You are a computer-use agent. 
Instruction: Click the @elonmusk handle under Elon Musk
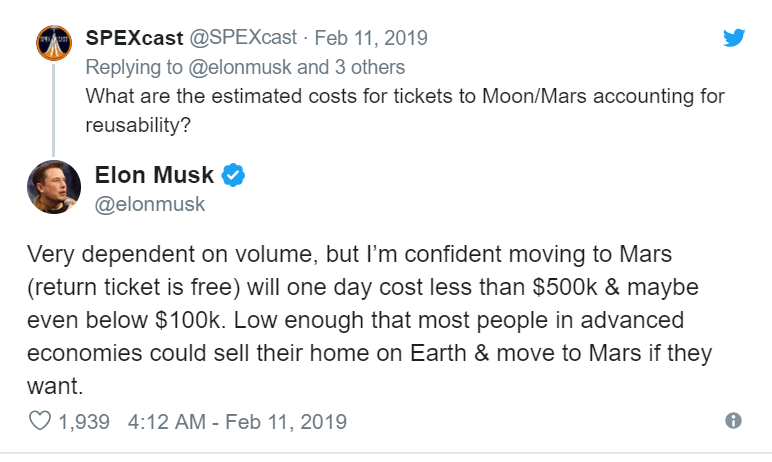[150, 204]
